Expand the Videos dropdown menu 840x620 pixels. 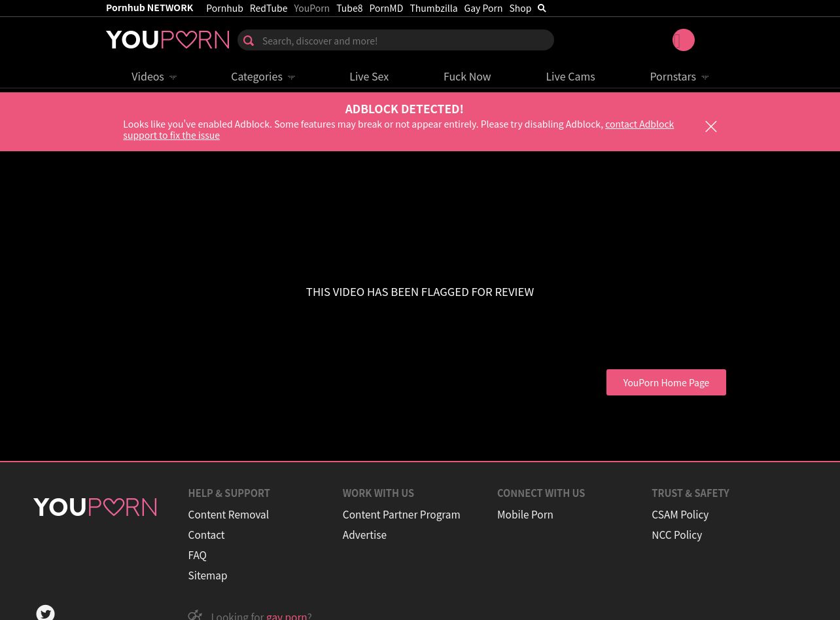(154, 77)
